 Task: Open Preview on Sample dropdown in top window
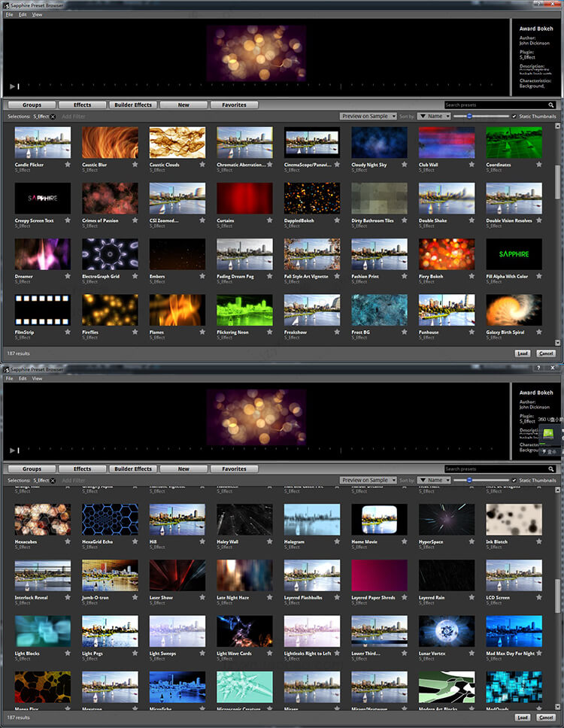pyautogui.click(x=368, y=116)
